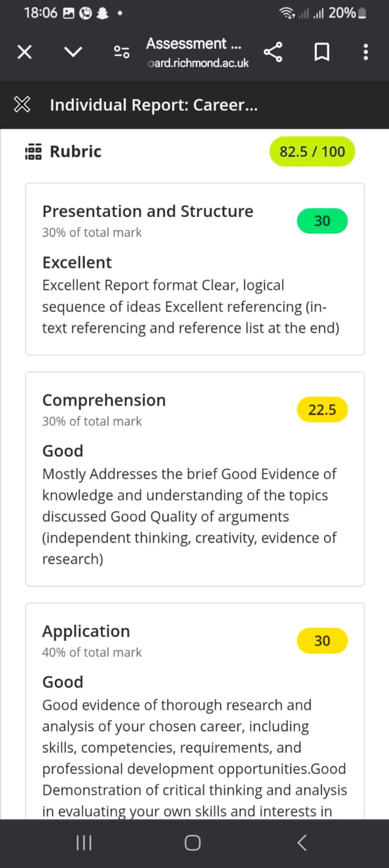Viewport: 389px width, 868px height.
Task: Tap the Back arrow in the navigation bar
Action: 302,843
